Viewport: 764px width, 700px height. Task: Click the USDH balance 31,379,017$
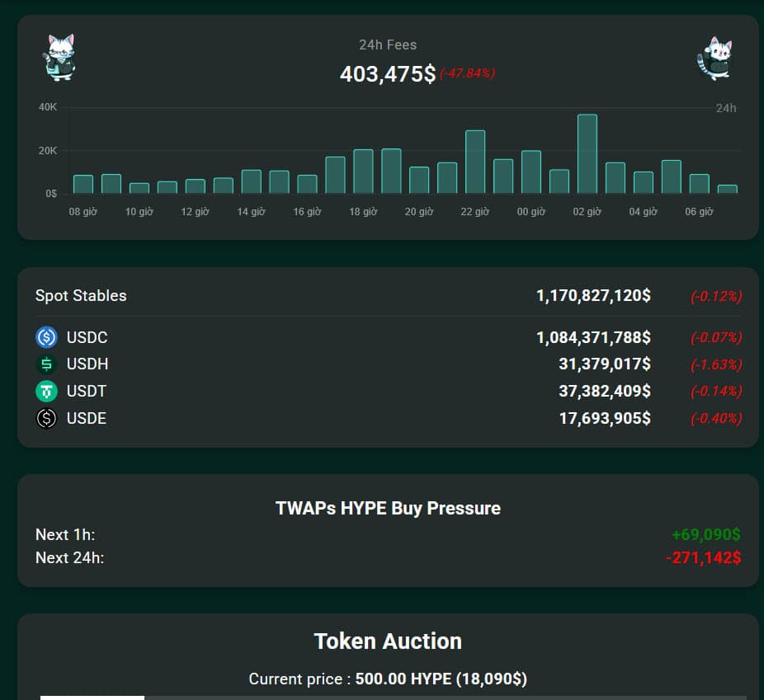pyautogui.click(x=604, y=364)
